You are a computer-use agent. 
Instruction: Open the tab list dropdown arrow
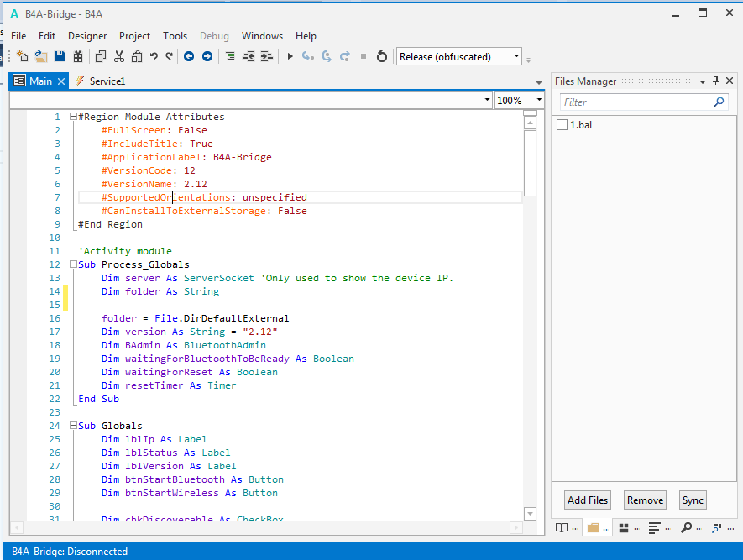click(x=539, y=82)
